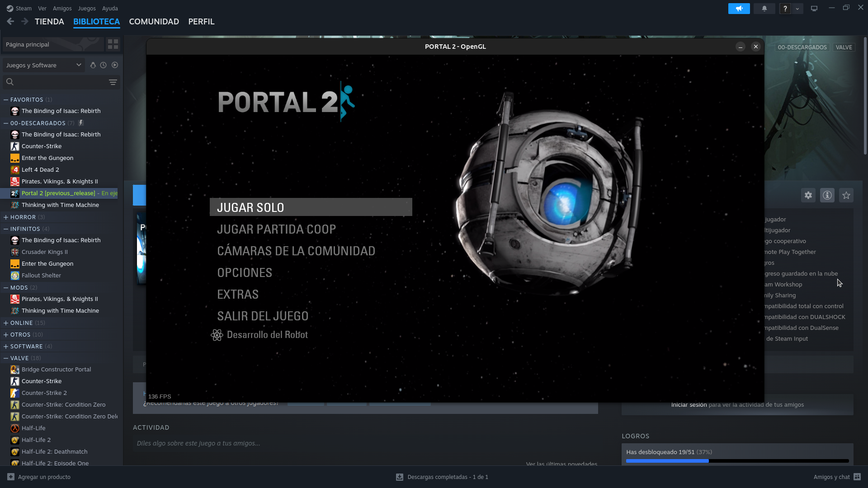The height and width of the screenshot is (488, 868).
Task: Click the library search magnifier icon
Action: click(10, 82)
